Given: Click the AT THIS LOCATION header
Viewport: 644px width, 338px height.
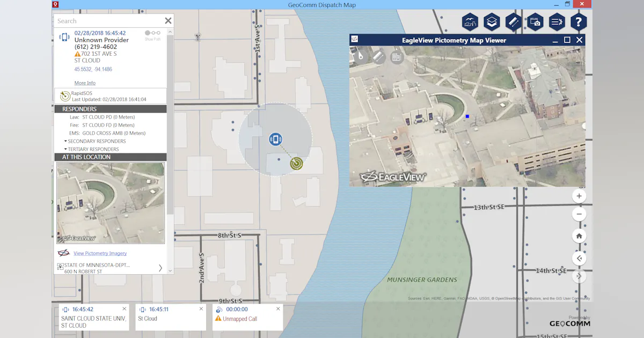Looking at the screenshot, I should (x=111, y=157).
